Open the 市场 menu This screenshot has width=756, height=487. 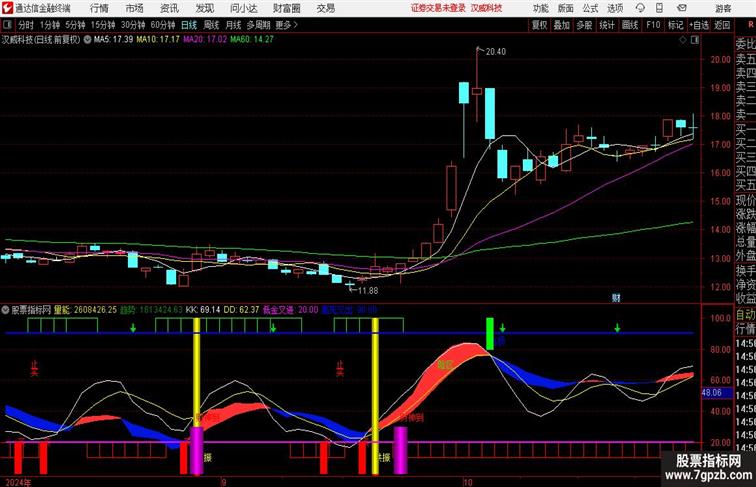135,8
